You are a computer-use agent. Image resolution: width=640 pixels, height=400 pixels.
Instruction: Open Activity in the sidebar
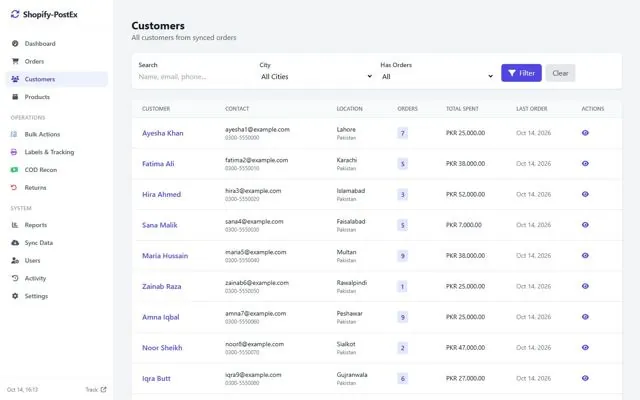click(x=57, y=278)
